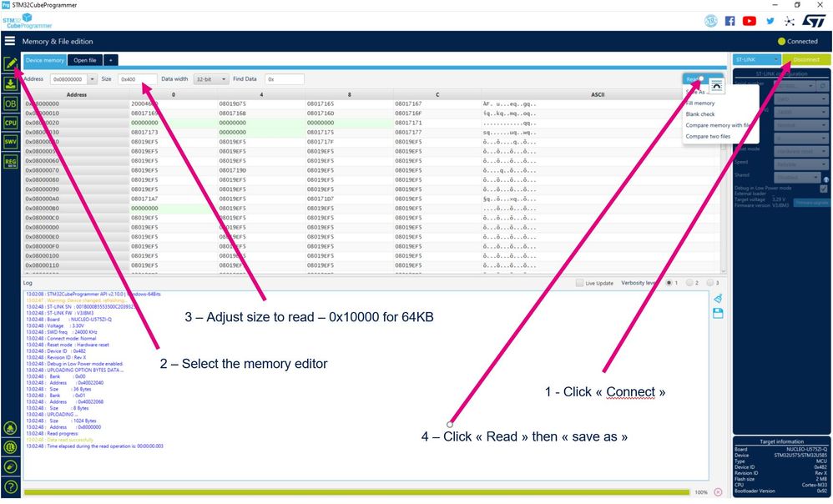Open the ST-LINK interface dropdown
Viewport: 833px width, 504px height.
tap(756, 59)
